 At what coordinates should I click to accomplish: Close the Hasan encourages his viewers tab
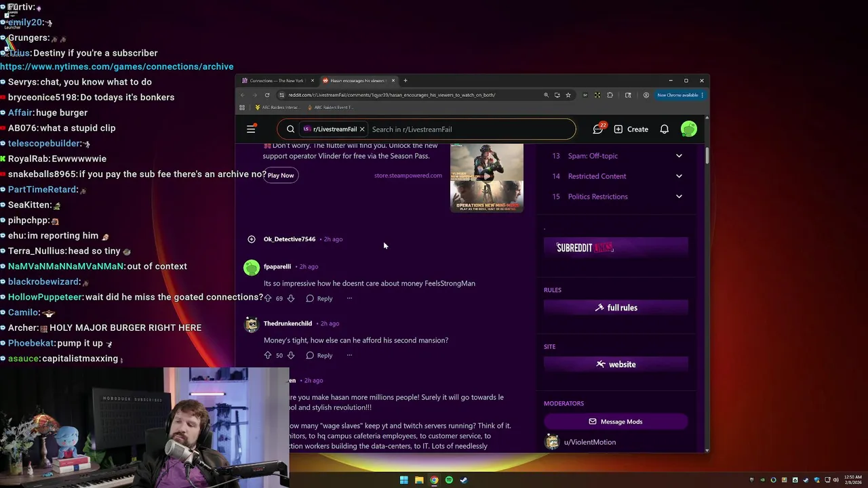[393, 81]
